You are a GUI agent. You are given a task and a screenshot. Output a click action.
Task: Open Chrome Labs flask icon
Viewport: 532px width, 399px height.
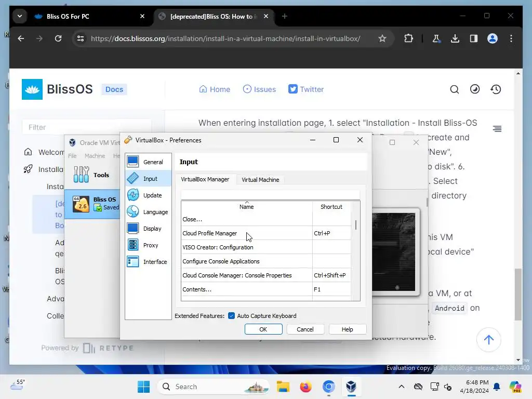[436, 38]
